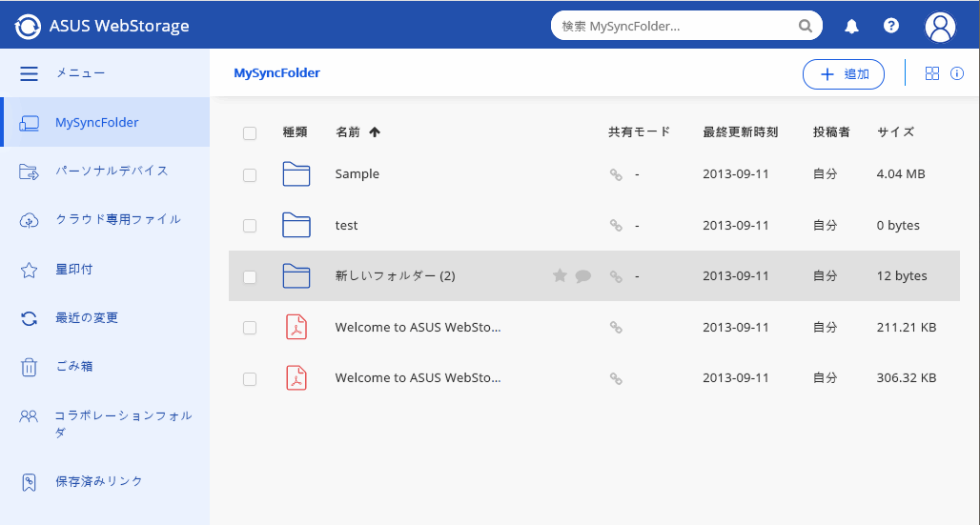Click share link icon for test
Viewport: 980px width, 525px height.
click(616, 226)
